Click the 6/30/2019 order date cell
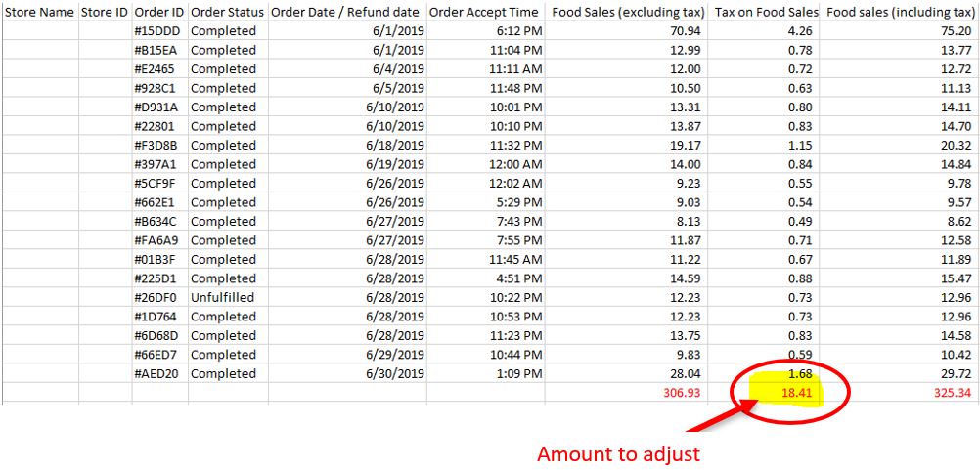The height and width of the screenshot is (470, 980). click(x=395, y=373)
